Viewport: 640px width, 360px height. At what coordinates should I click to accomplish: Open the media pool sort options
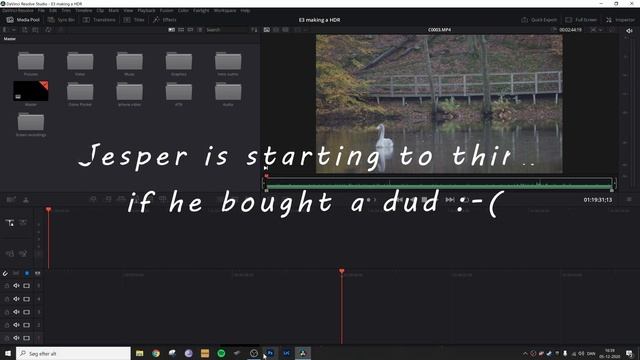(254, 30)
